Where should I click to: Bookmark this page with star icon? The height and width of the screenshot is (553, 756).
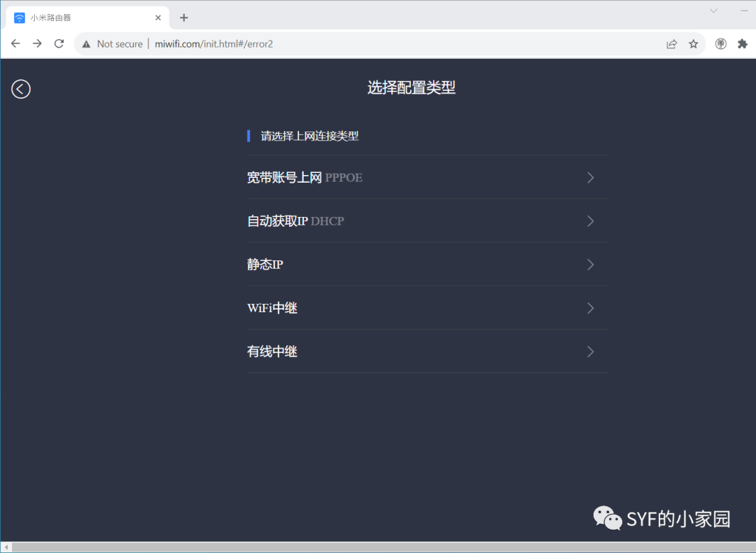pyautogui.click(x=693, y=43)
